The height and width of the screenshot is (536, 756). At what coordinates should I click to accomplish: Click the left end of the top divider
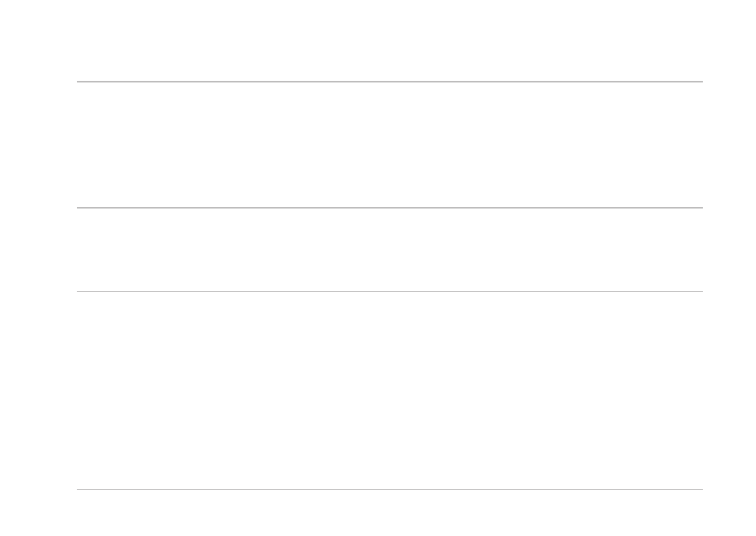coord(79,82)
